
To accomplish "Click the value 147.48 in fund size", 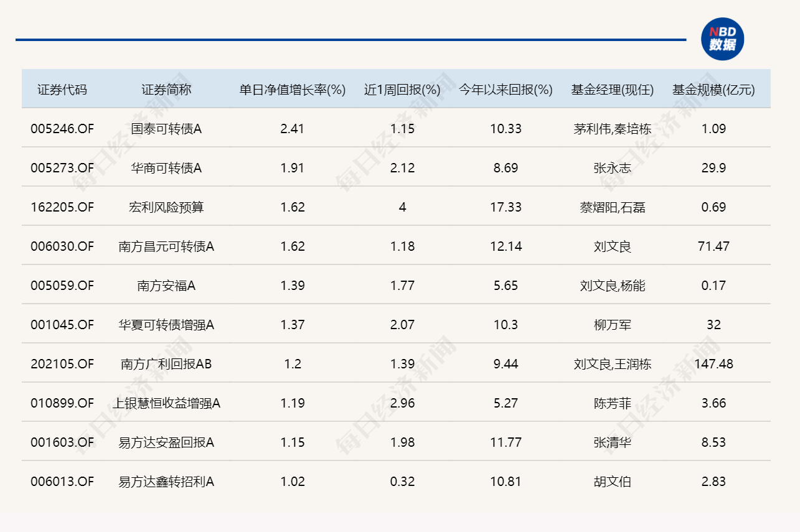I will [x=713, y=363].
